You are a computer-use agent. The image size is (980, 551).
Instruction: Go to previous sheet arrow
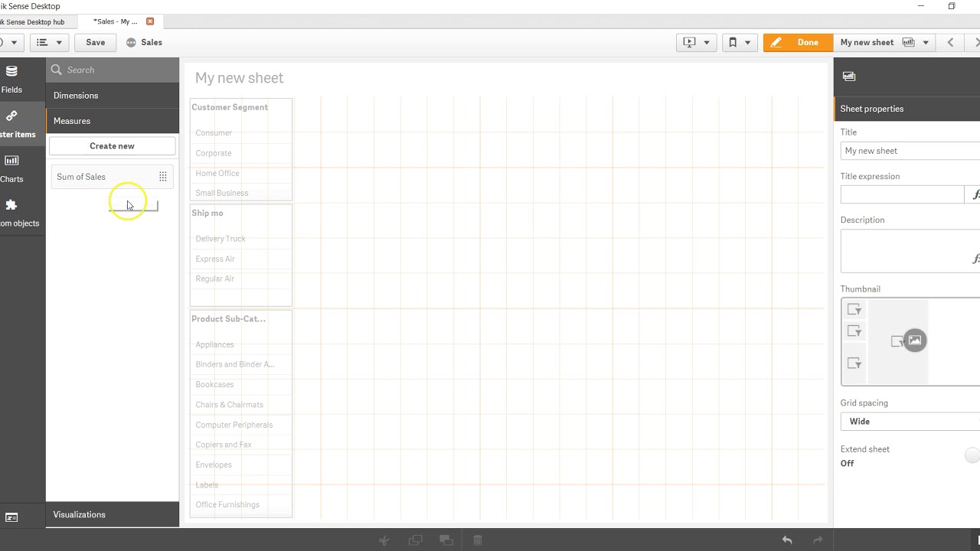[x=950, y=42]
